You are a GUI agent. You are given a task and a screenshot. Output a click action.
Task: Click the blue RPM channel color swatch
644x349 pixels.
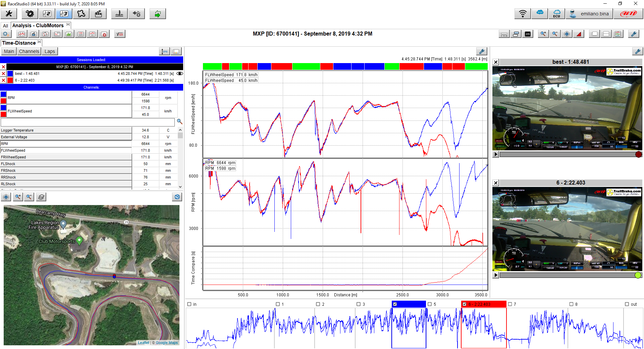[3, 94]
